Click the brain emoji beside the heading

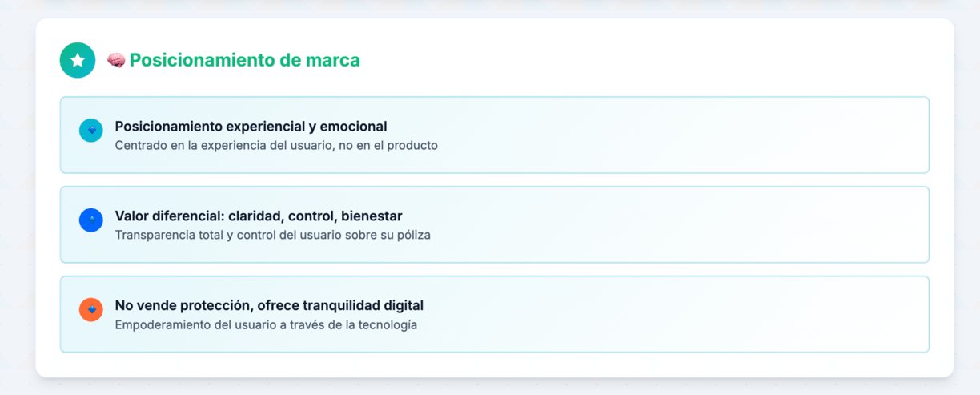tap(116, 60)
